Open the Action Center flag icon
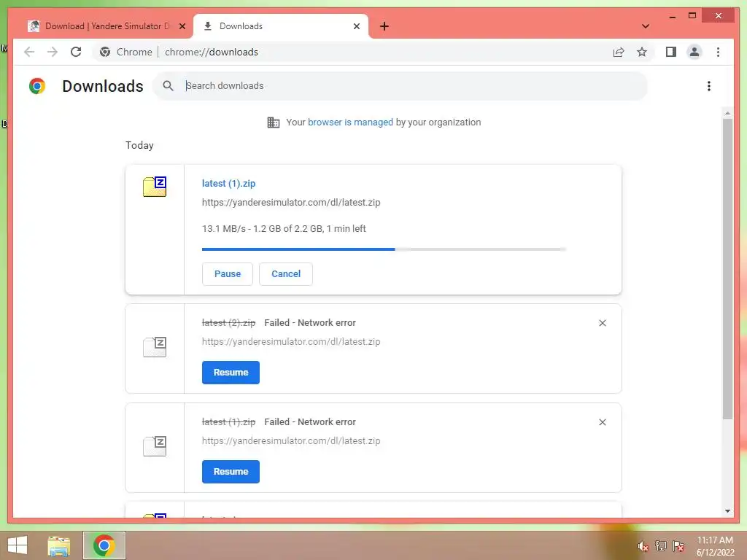This screenshot has width=747, height=560. (x=678, y=545)
